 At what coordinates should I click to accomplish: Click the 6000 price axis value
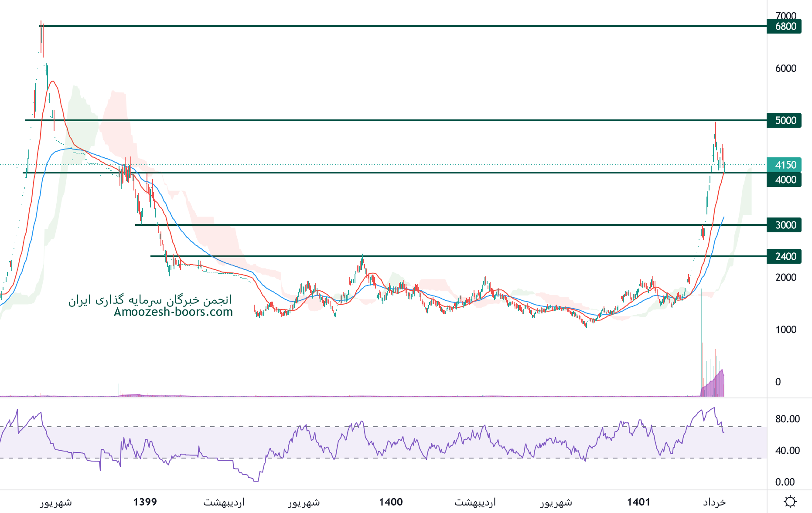coord(785,68)
